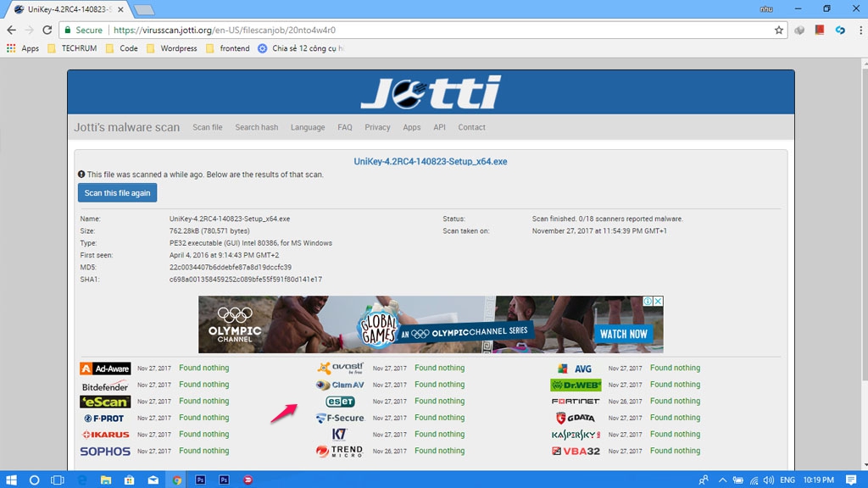Click the F-PROT scanner logo
868x488 pixels.
(x=104, y=419)
